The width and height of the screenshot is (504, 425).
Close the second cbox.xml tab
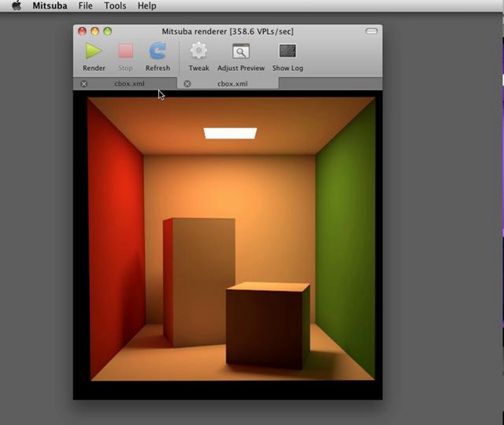pyautogui.click(x=187, y=84)
